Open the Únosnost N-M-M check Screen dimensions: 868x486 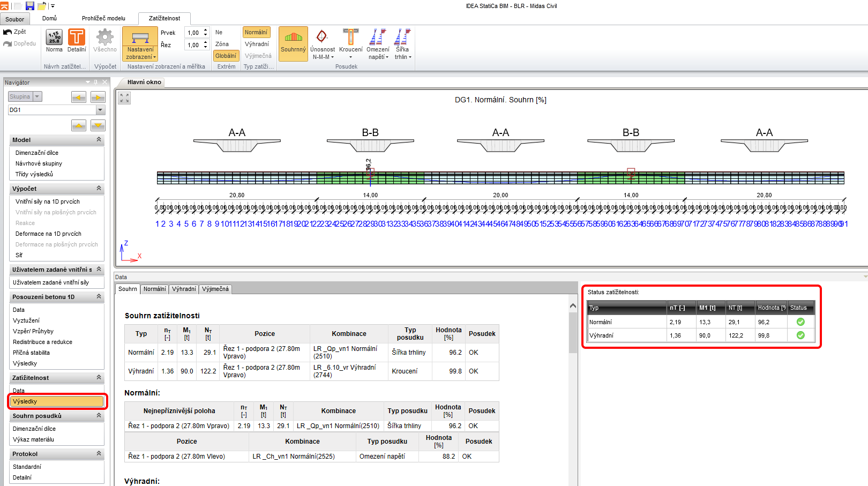point(322,44)
